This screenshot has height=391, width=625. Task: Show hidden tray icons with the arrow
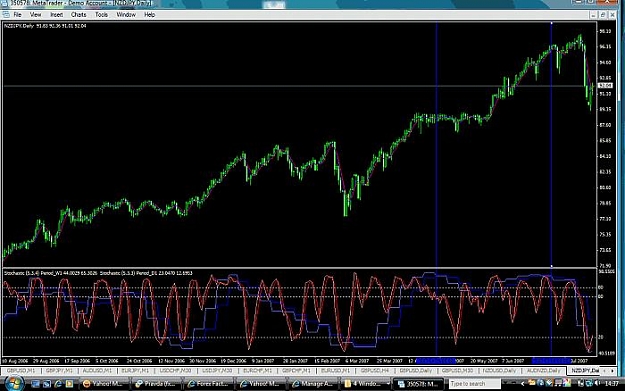[523, 384]
